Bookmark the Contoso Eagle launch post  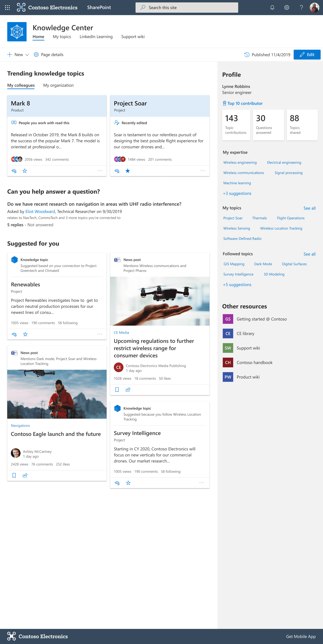(14, 475)
